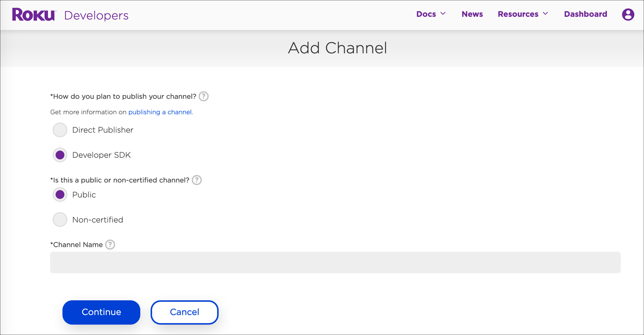Expand the Docs dropdown menu
Image resolution: width=644 pixels, height=335 pixels.
431,14
